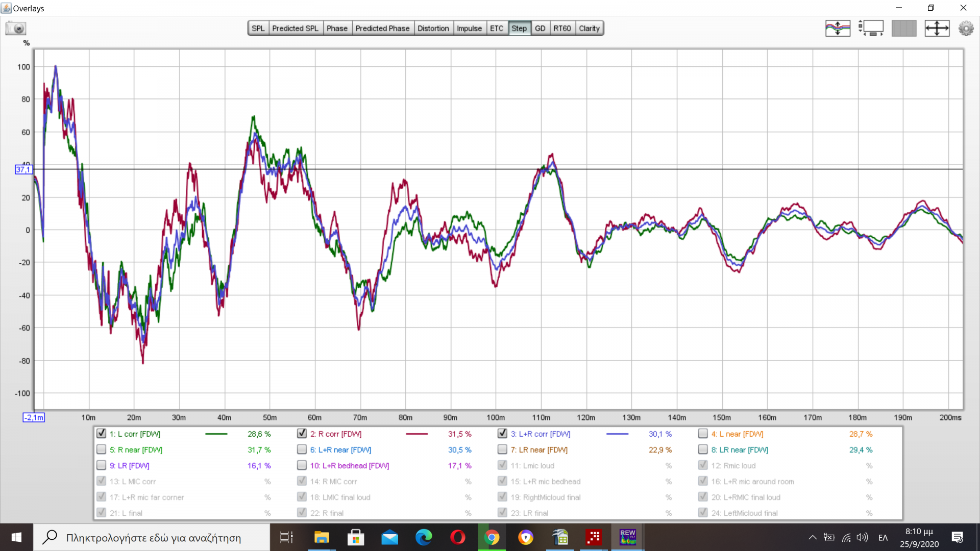Enable trace 9: LR [FDW]
Viewport: 980px width, 551px height.
(101, 465)
